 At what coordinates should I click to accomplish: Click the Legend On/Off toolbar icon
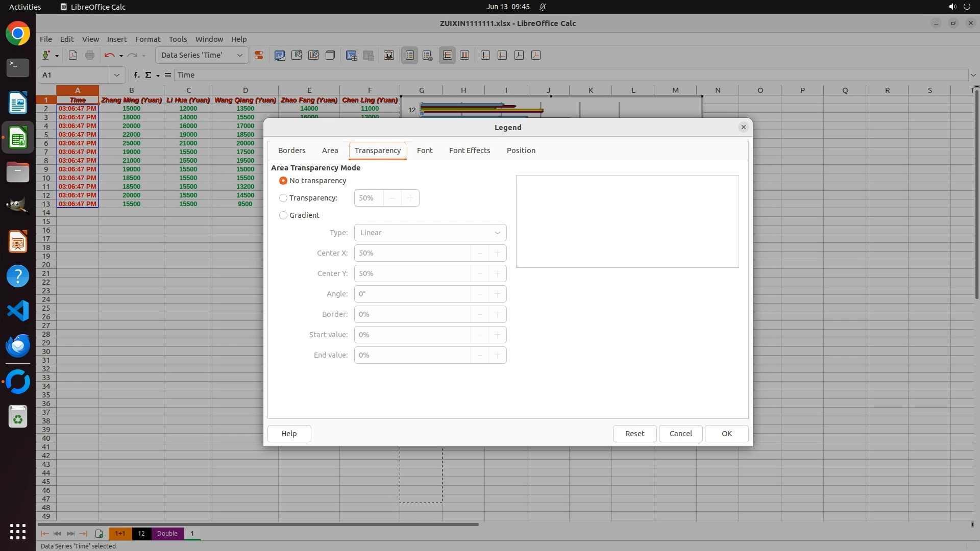[410, 55]
